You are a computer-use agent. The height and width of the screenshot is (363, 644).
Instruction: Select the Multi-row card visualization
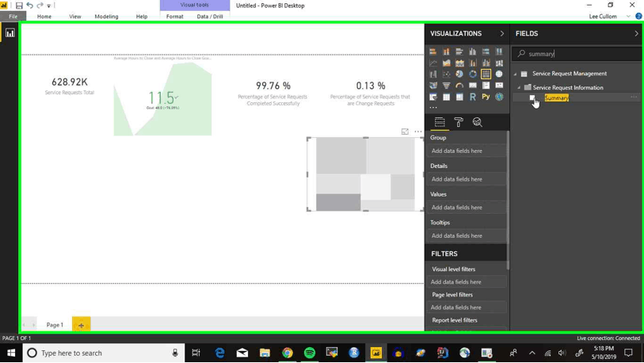(x=486, y=86)
